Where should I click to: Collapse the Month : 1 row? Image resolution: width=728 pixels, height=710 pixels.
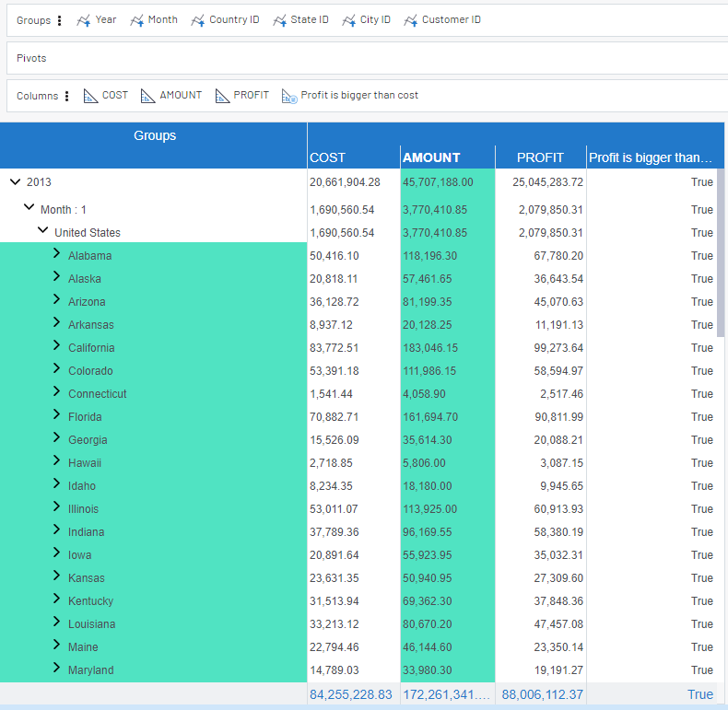(x=29, y=208)
